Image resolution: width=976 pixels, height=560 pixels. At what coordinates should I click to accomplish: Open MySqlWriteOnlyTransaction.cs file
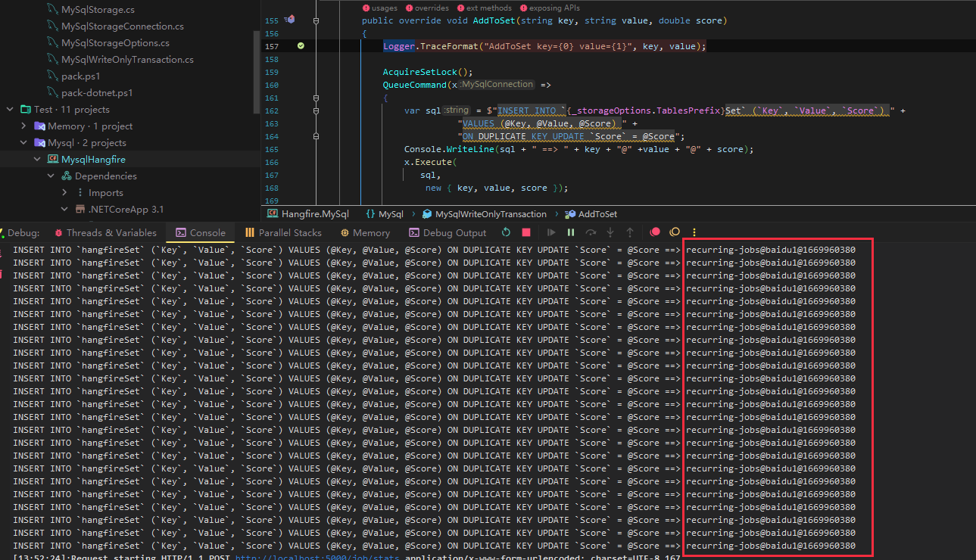point(127,59)
